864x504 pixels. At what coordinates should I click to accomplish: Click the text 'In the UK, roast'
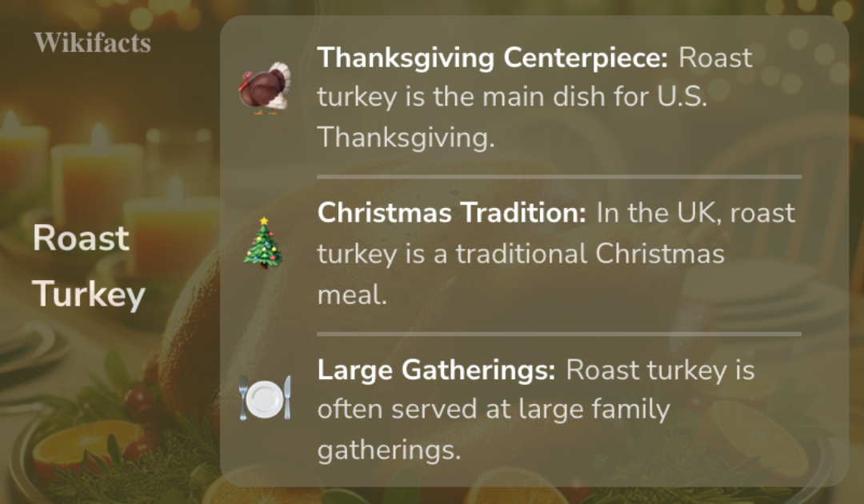696,214
